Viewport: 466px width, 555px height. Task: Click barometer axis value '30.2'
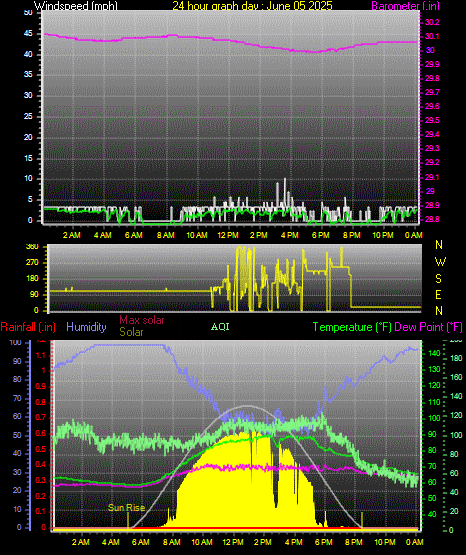point(432,22)
